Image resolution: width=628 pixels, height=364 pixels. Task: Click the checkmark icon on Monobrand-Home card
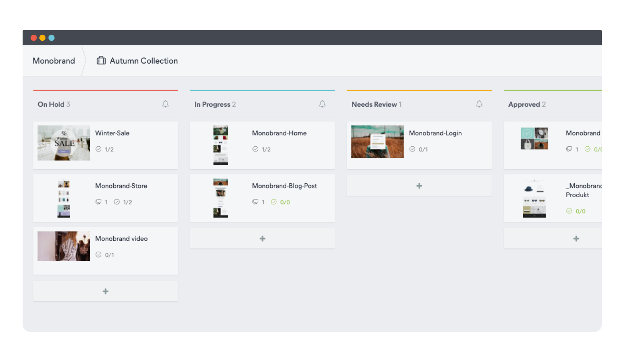pos(255,149)
